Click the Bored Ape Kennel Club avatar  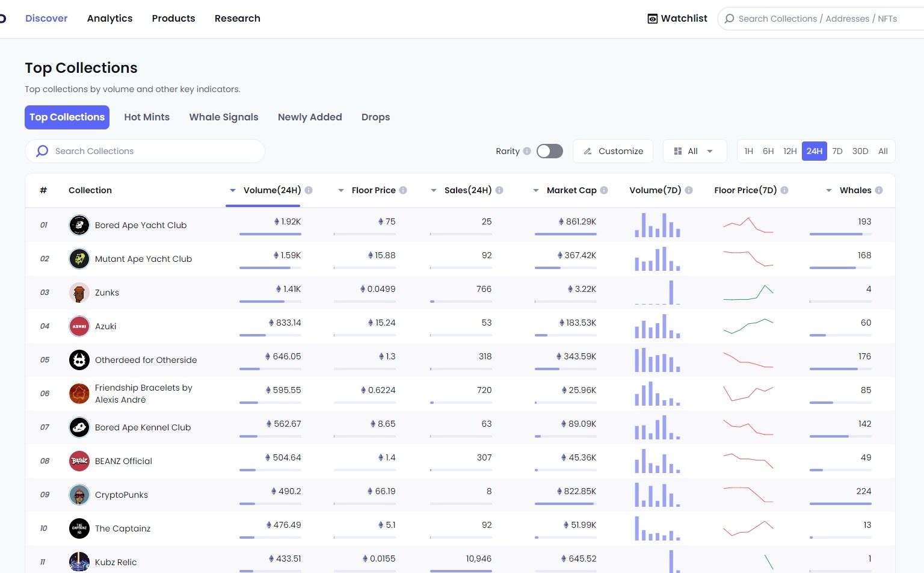(79, 427)
